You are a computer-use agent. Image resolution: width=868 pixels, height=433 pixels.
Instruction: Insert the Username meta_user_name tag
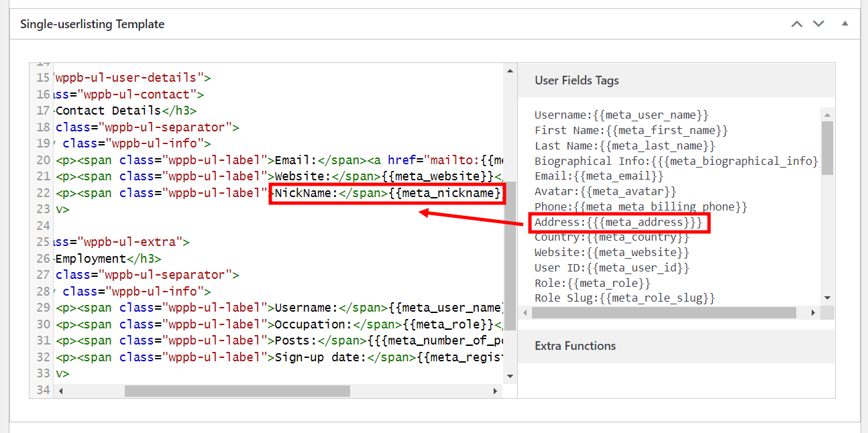pos(621,115)
